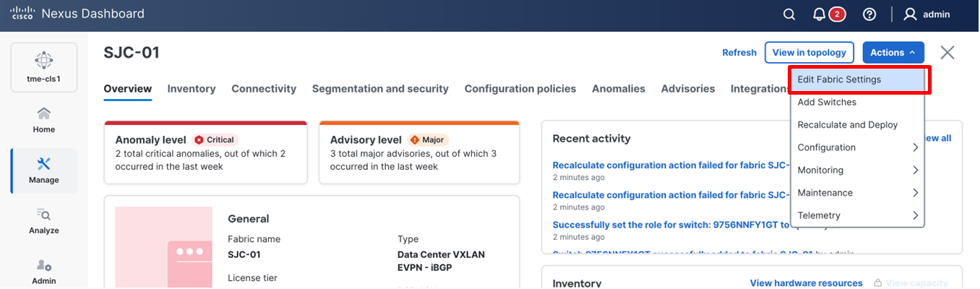This screenshot has height=289, width=980.
Task: Expand the Monitoring submenu
Action: [856, 171]
